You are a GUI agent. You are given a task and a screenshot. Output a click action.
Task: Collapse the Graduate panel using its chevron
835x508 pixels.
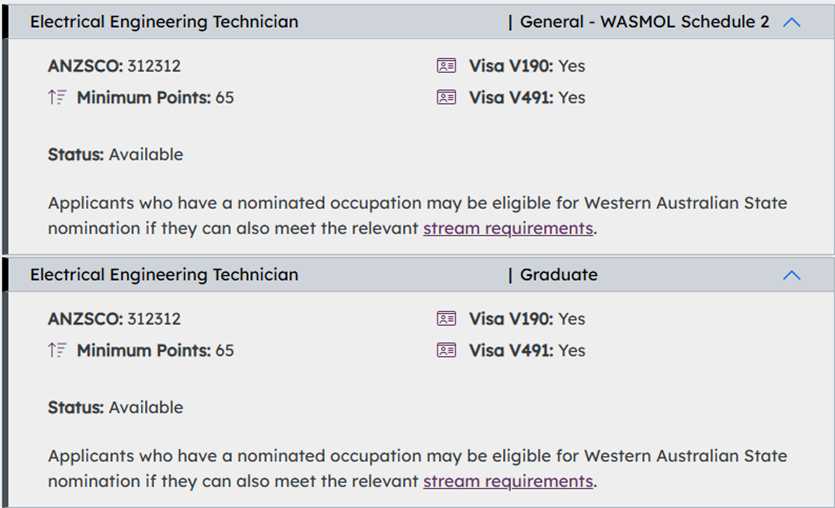792,275
